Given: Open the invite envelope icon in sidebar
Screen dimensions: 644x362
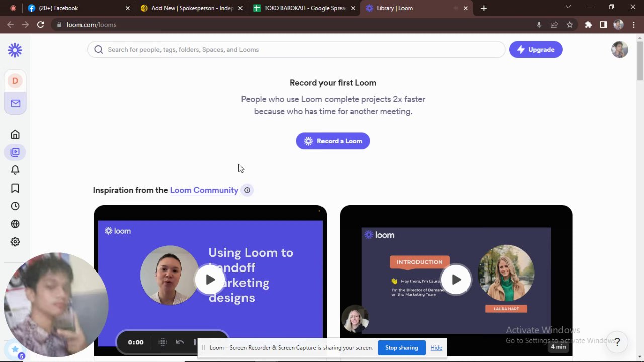Looking at the screenshot, I should [15, 103].
